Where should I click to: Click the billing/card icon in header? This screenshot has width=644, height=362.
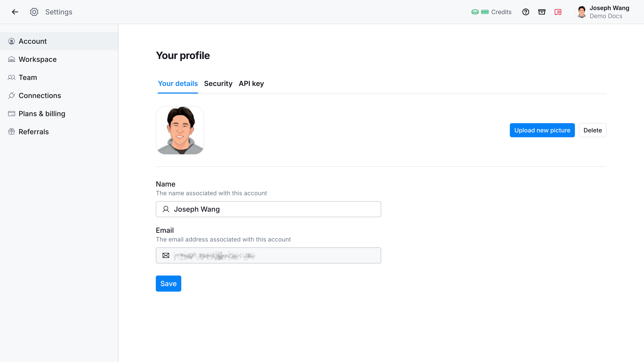click(542, 12)
